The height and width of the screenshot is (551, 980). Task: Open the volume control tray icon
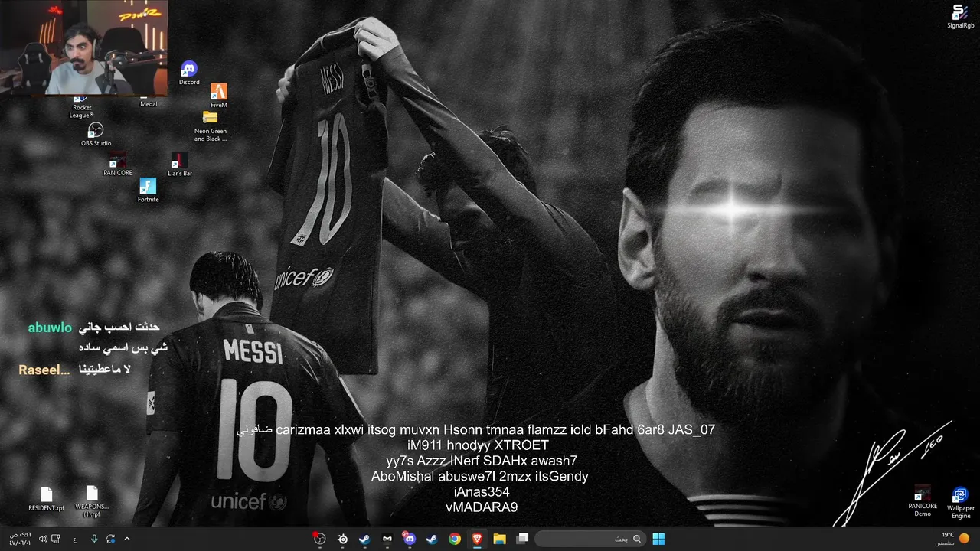pyautogui.click(x=43, y=539)
